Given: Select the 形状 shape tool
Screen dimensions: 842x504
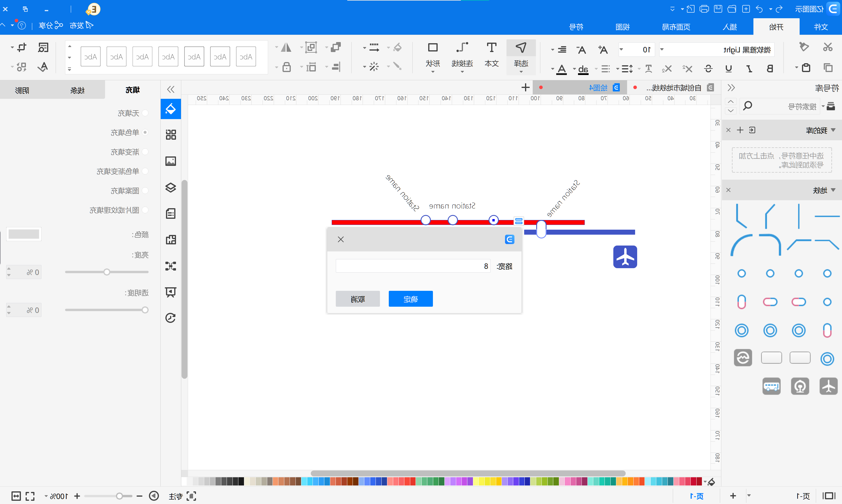Looking at the screenshot, I should click(x=433, y=54).
